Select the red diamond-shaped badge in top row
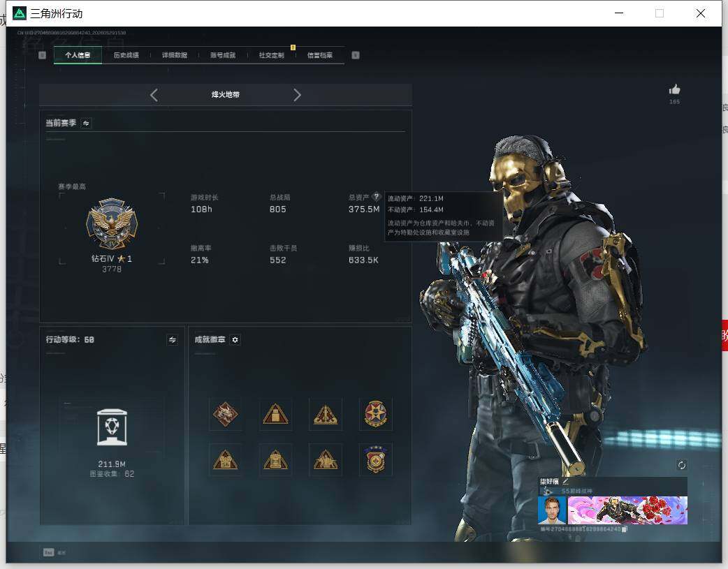The height and width of the screenshot is (569, 728). pyautogui.click(x=225, y=414)
